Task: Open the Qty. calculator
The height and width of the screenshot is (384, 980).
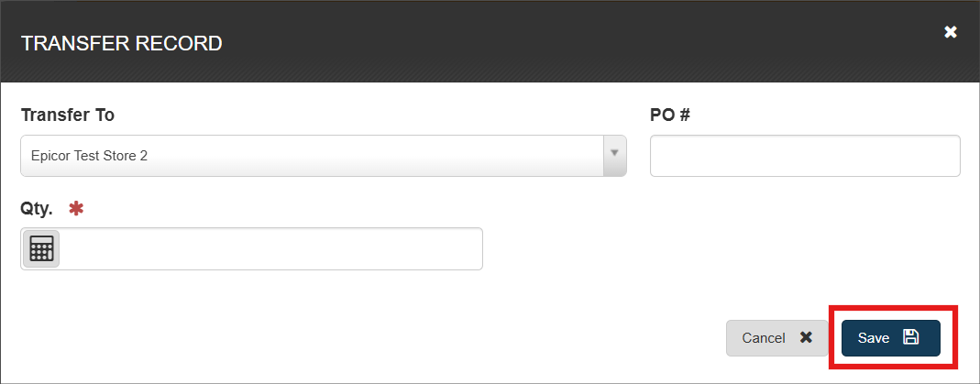Action: pos(41,248)
